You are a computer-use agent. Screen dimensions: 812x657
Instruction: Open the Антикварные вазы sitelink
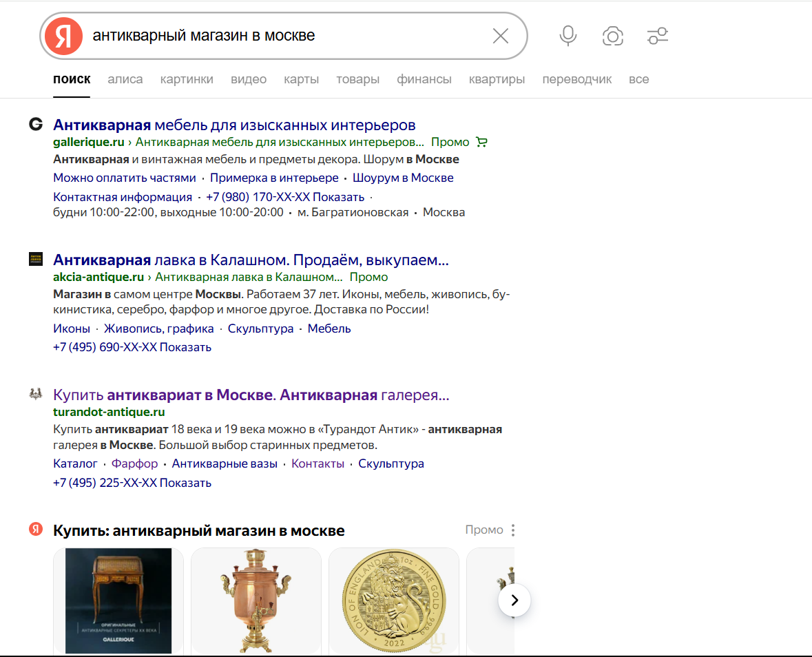pyautogui.click(x=225, y=463)
